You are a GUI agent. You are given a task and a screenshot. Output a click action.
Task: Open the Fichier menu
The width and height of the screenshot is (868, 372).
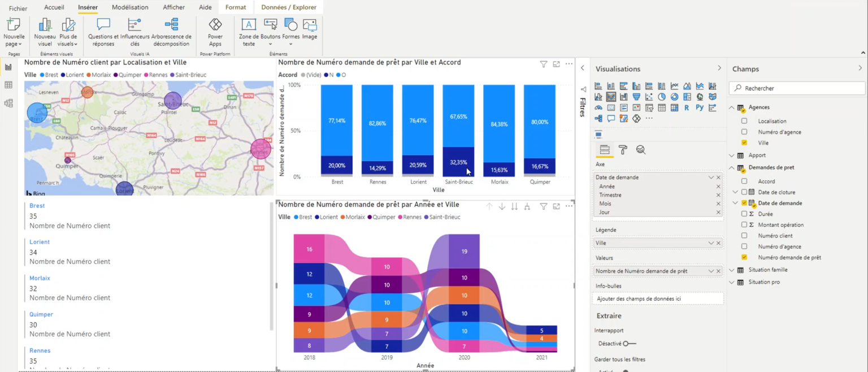point(17,7)
